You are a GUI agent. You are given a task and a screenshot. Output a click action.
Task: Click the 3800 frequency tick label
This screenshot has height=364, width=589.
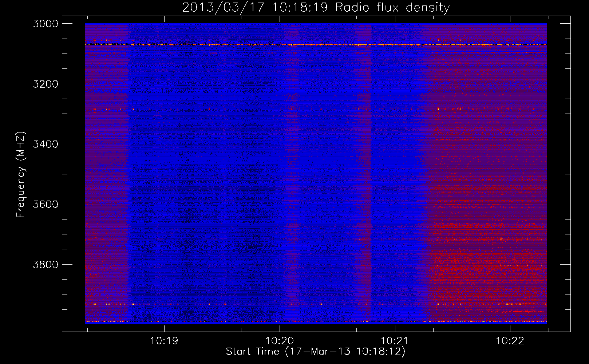46,264
